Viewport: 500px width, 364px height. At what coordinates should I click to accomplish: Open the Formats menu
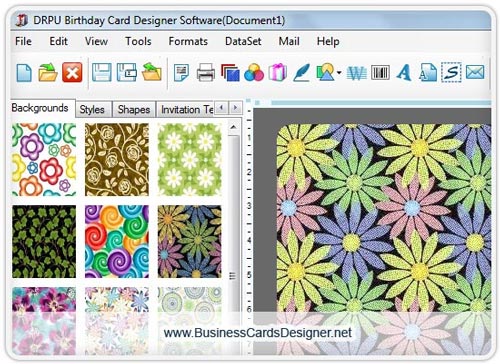(188, 41)
